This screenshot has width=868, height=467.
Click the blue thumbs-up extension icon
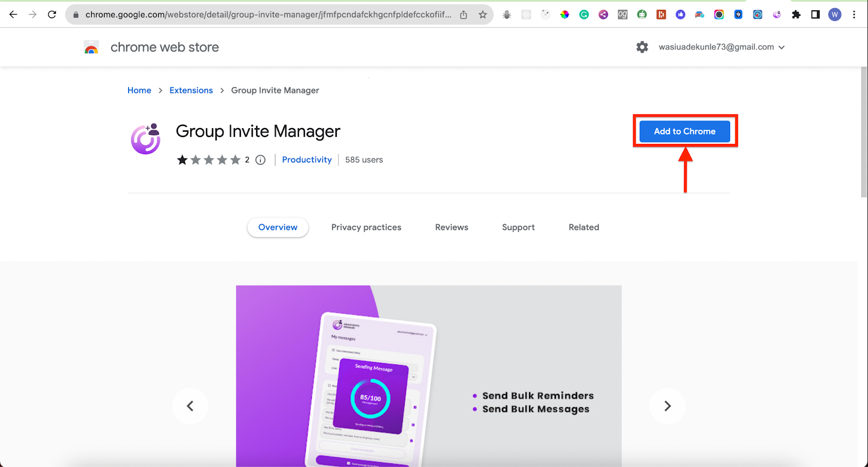pyautogui.click(x=680, y=15)
